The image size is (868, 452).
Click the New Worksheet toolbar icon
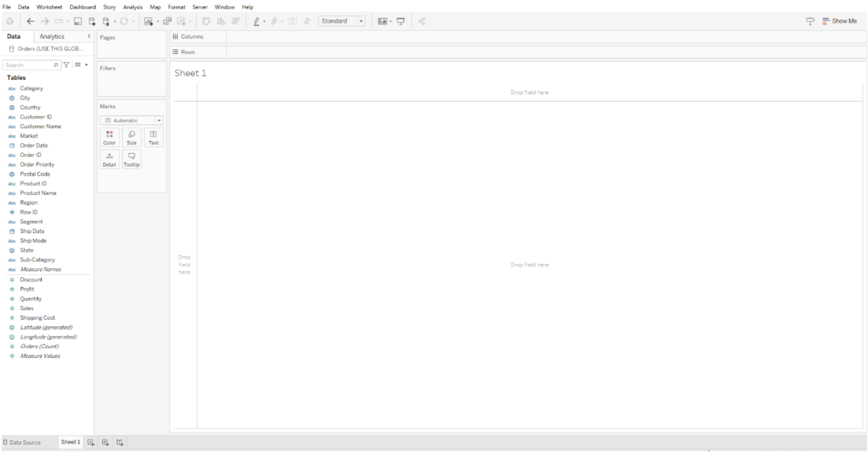pos(148,21)
